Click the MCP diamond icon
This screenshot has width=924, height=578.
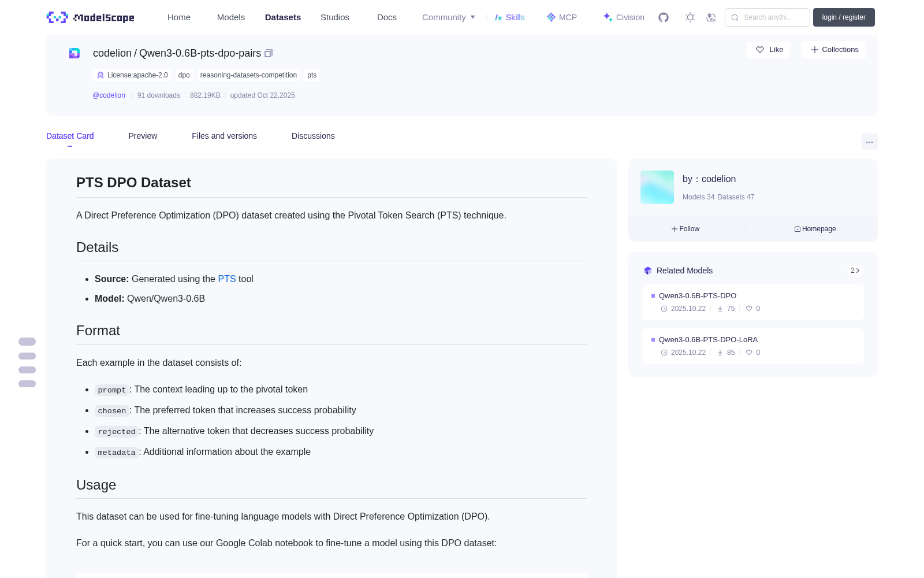[551, 17]
